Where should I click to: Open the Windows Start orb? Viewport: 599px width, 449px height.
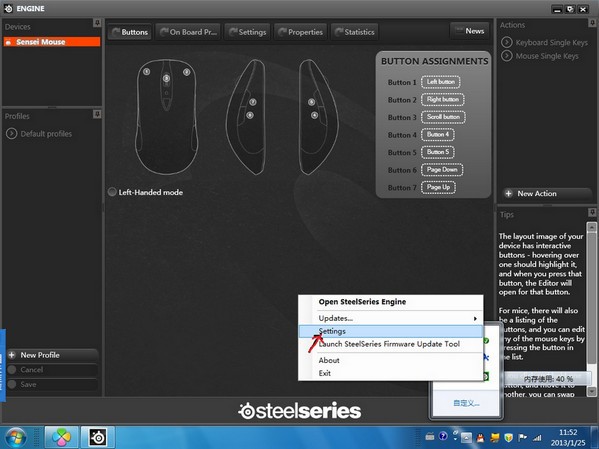pos(15,438)
